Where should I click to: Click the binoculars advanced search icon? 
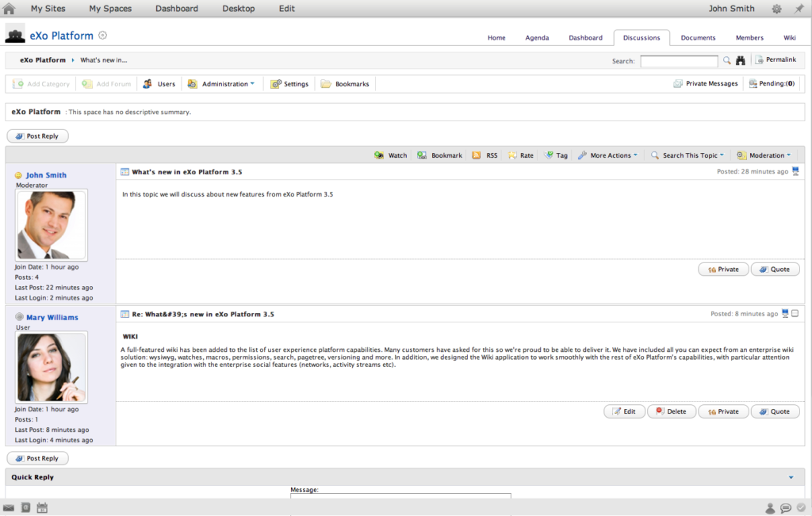point(741,60)
